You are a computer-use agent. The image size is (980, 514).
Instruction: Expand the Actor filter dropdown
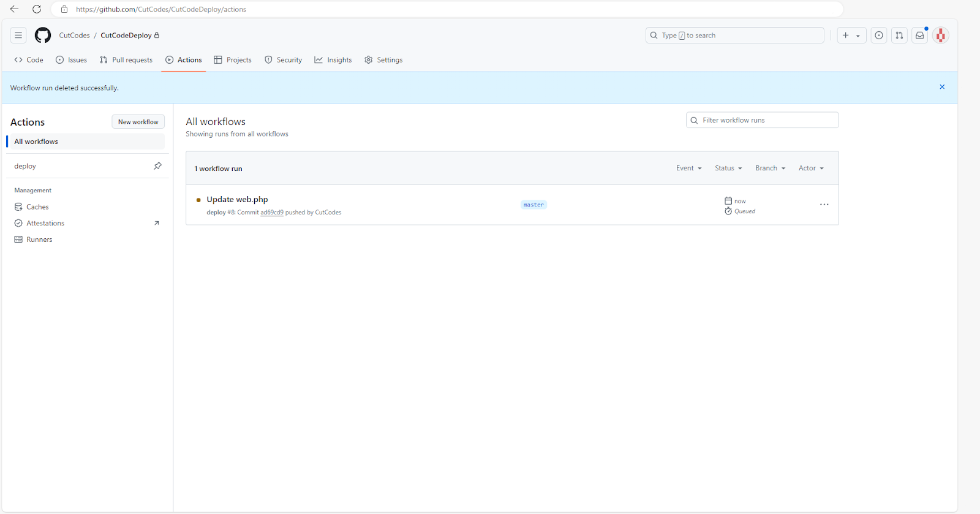(x=811, y=168)
